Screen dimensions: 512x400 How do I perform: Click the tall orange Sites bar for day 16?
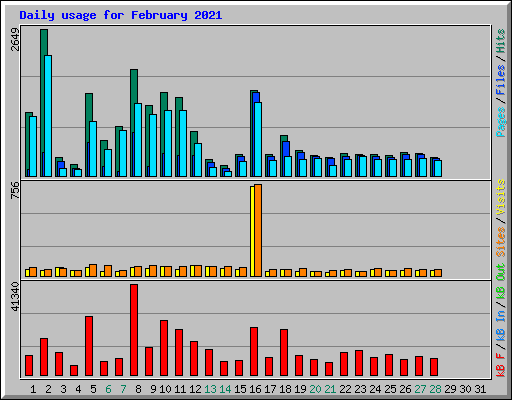[x=258, y=230]
